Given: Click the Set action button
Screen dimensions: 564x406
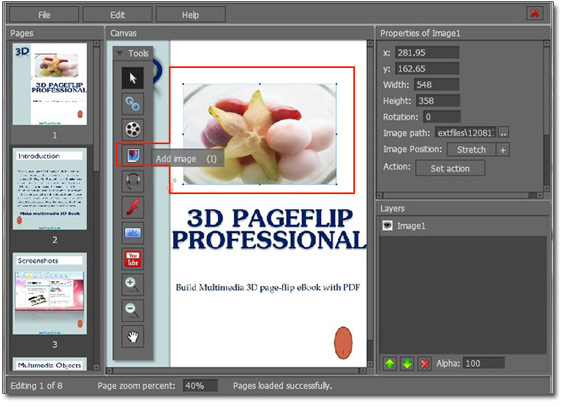Looking at the screenshot, I should click(450, 168).
